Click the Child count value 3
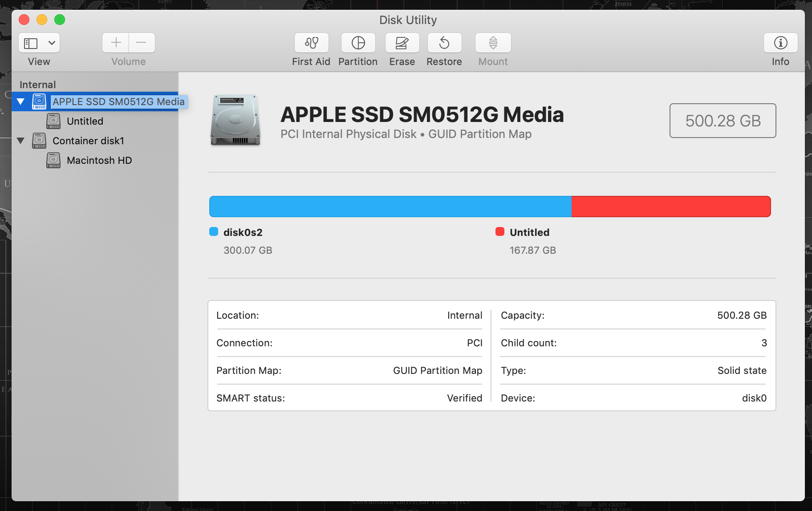This screenshot has width=812, height=511. coord(764,343)
